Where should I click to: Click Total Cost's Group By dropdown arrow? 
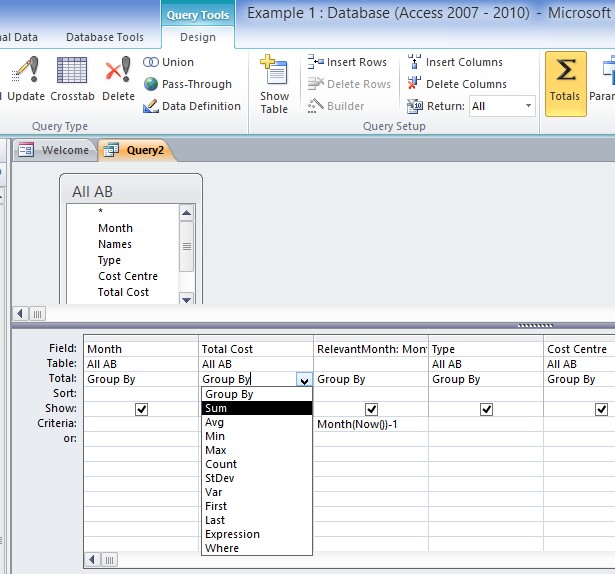[304, 380]
